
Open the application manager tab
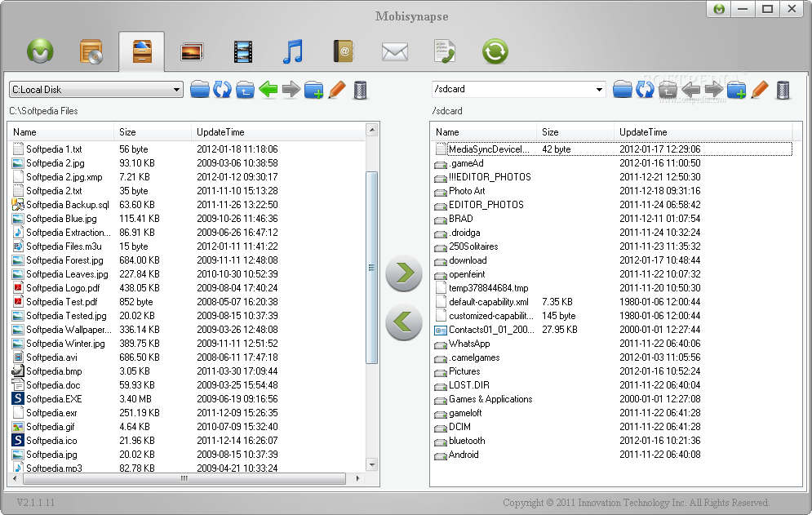(x=91, y=51)
